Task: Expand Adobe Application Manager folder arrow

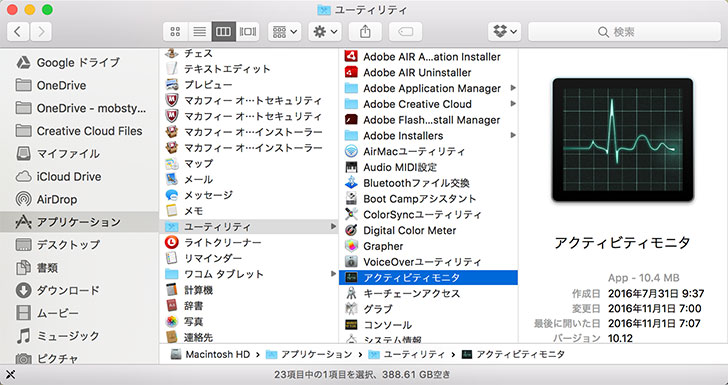Action: point(513,88)
